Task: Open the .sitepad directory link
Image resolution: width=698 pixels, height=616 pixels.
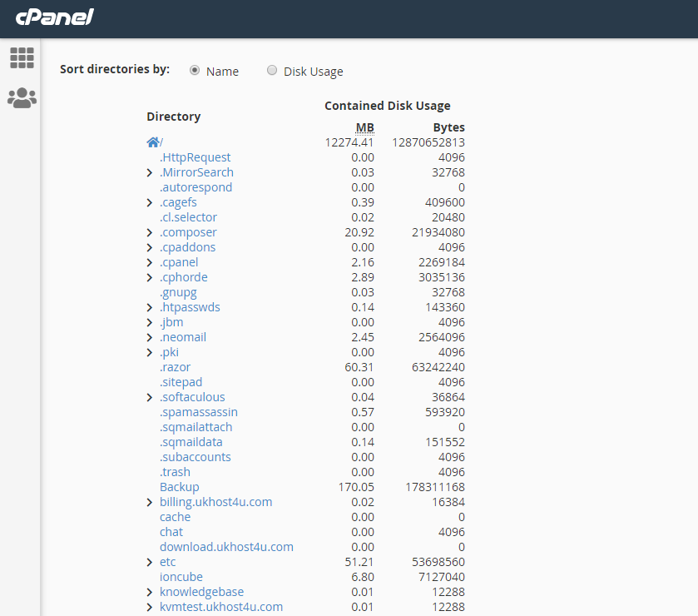Action: point(181,382)
